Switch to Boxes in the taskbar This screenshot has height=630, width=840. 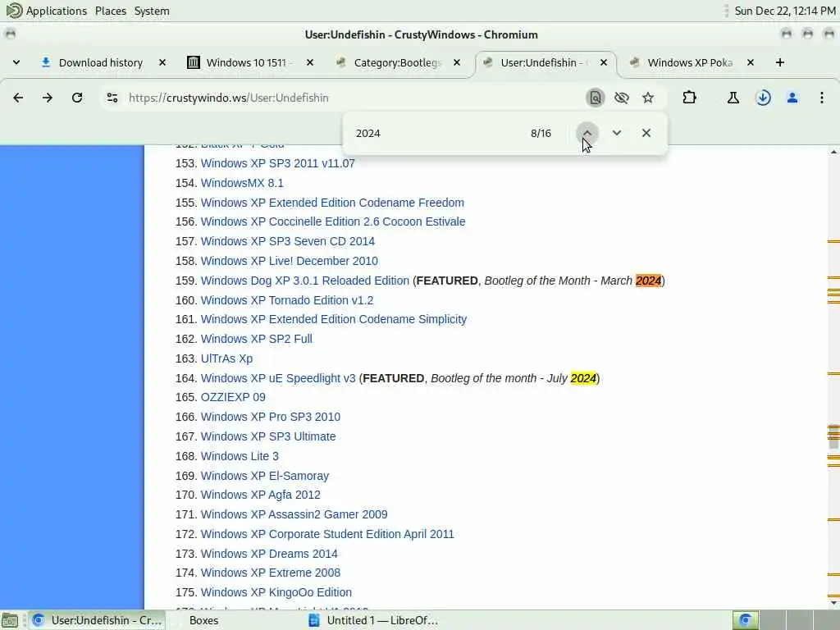204,620
